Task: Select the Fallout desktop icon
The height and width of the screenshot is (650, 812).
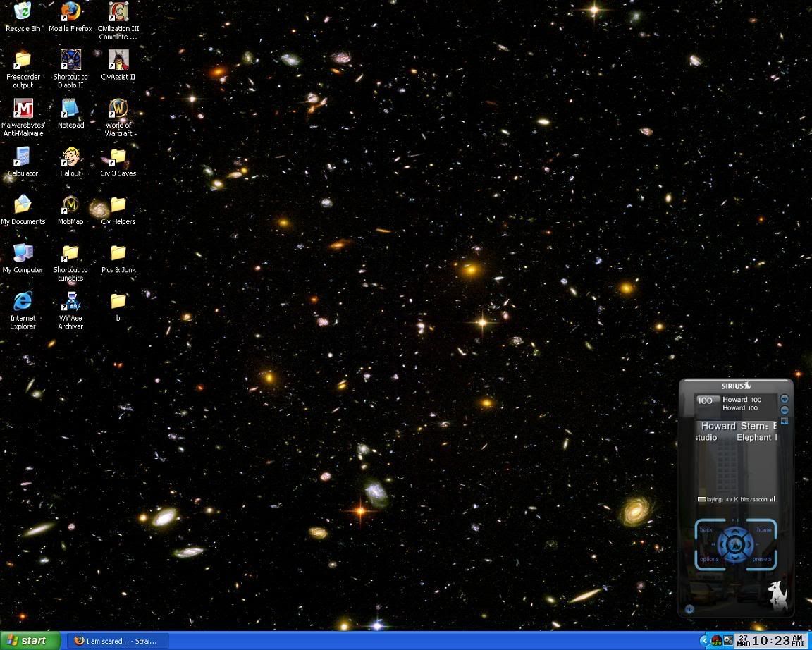Action: (x=70, y=157)
